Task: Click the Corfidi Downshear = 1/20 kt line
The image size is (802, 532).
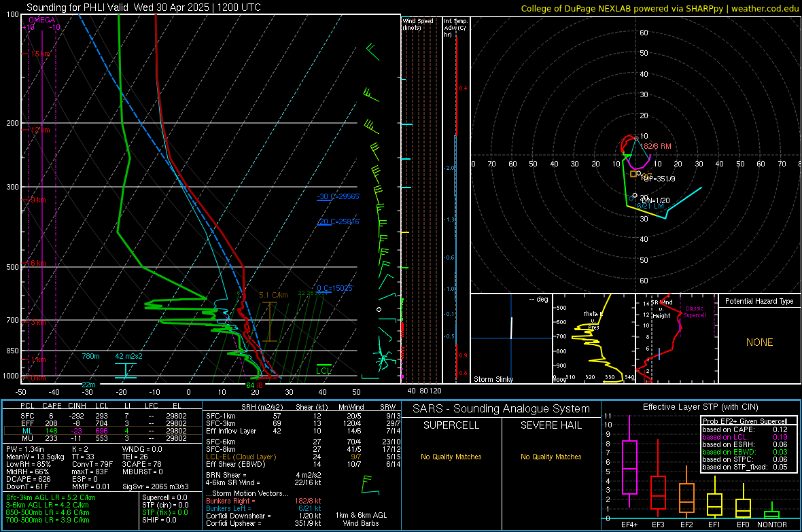Action: tap(264, 516)
